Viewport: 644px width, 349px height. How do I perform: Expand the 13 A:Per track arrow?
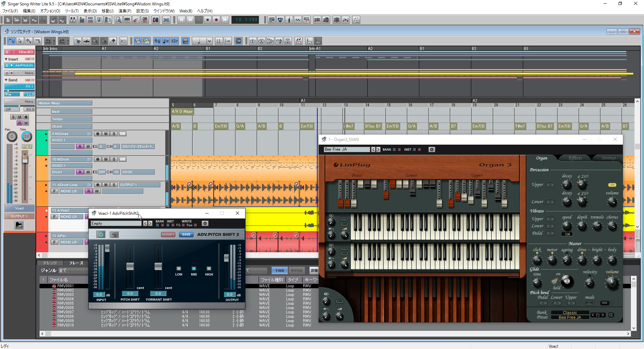46,236
